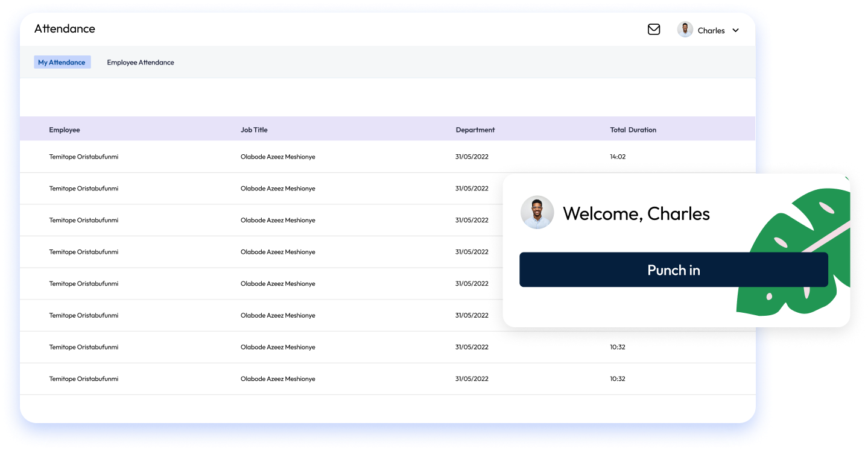Click Charles's avatar in the top bar
Viewport: 868px width, 449px height.
tap(685, 29)
